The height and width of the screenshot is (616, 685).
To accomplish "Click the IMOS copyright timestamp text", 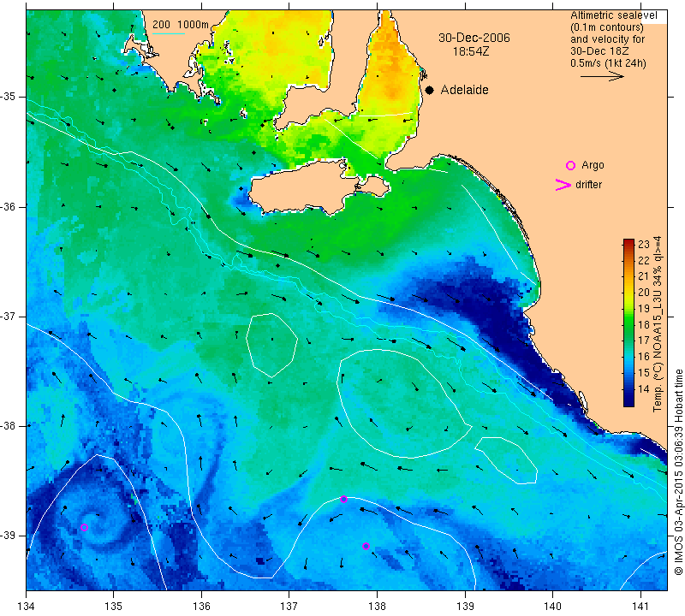I will pos(678,472).
